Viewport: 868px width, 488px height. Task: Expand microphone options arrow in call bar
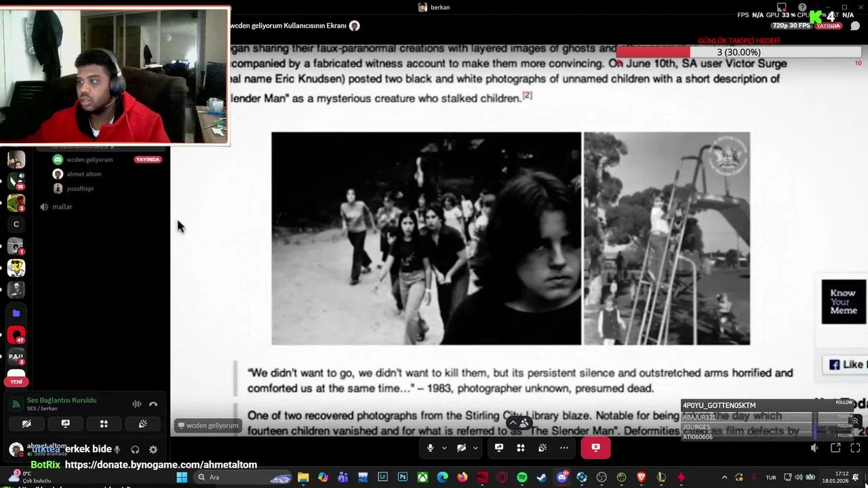tap(444, 448)
